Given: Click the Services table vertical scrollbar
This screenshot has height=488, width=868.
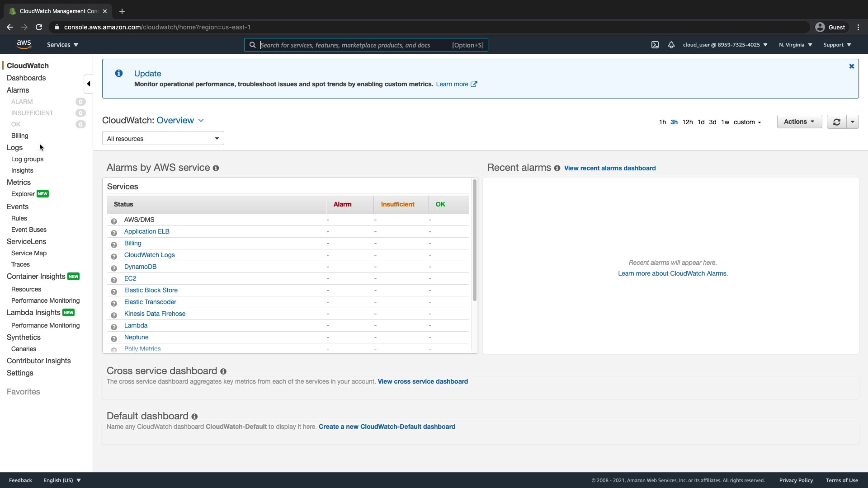Looking at the screenshot, I should (x=474, y=240).
